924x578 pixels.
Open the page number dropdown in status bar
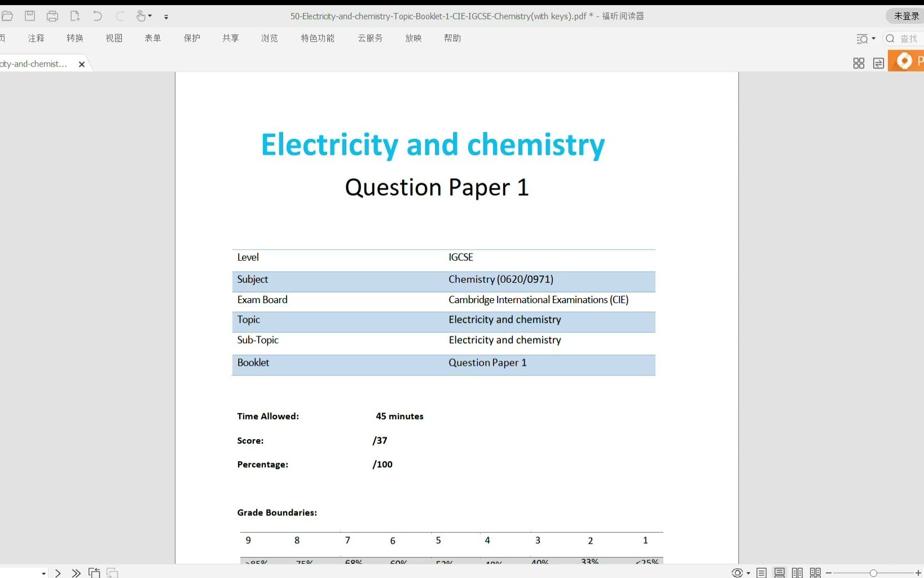[x=44, y=573]
